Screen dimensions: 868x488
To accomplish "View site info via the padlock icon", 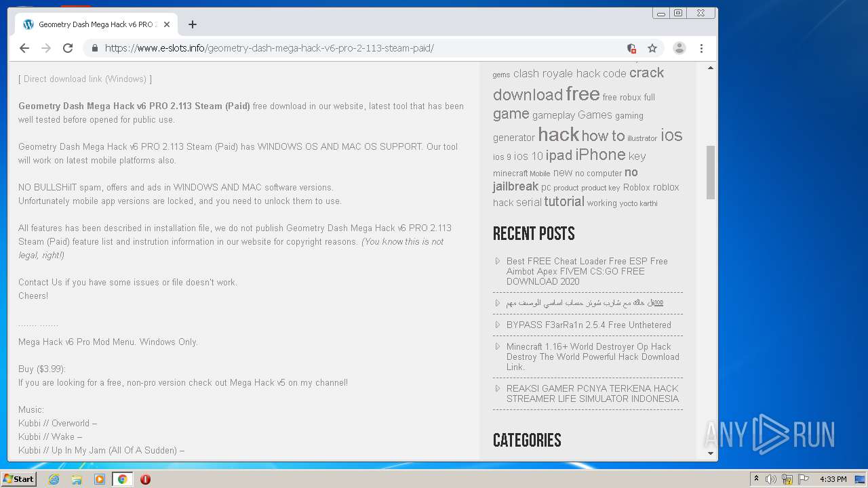I will pos(94,48).
